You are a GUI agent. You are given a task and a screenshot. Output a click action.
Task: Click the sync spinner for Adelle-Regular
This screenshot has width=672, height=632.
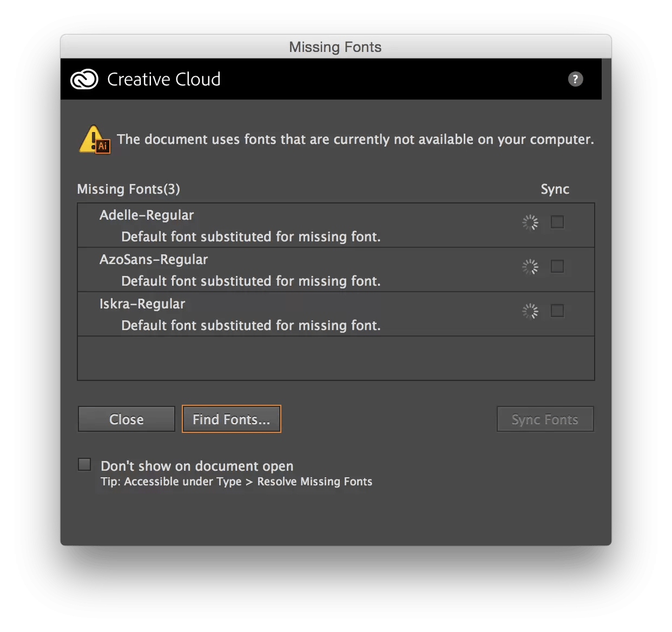[x=530, y=222]
